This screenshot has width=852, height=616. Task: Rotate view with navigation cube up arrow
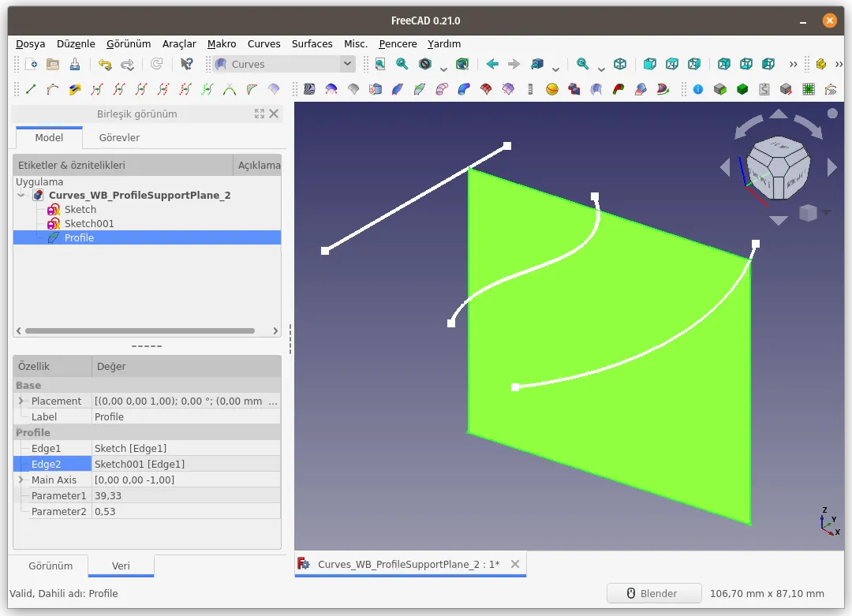coord(779,114)
